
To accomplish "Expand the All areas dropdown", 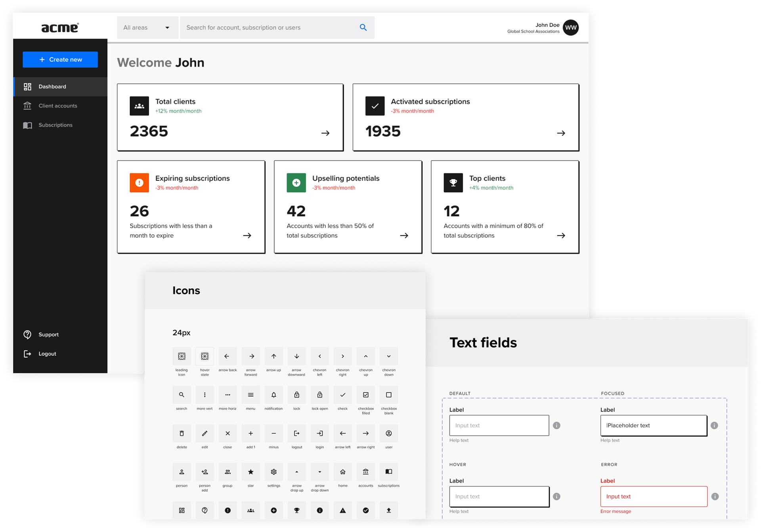I will pos(147,27).
